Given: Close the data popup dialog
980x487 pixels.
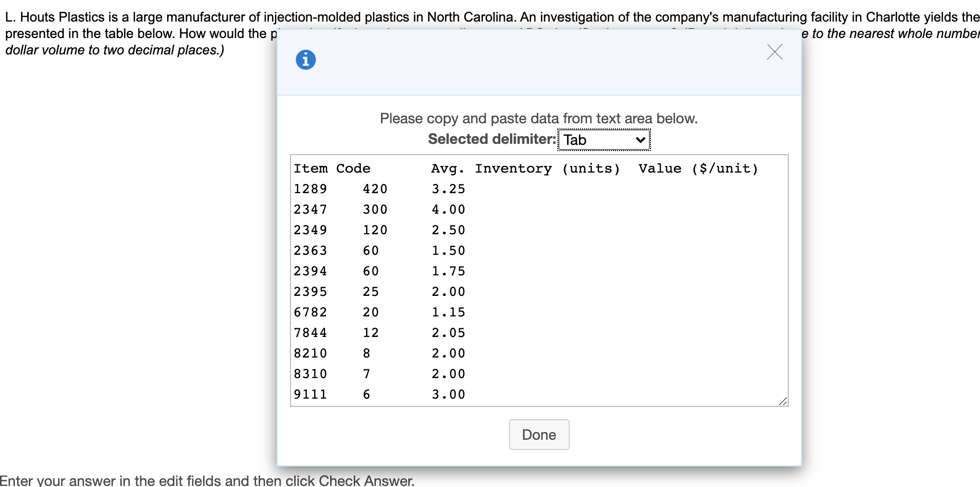Looking at the screenshot, I should click(774, 52).
